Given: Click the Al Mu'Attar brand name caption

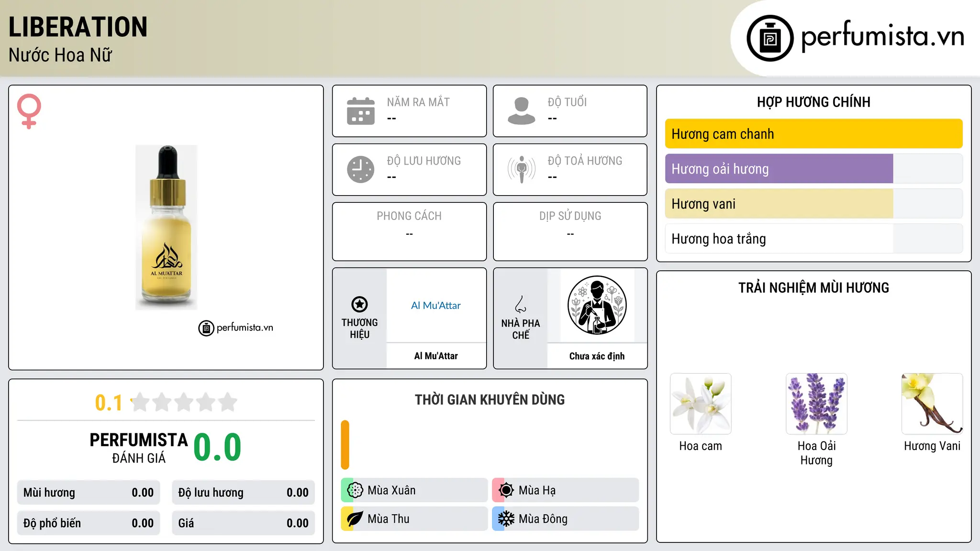Looking at the screenshot, I should [436, 356].
